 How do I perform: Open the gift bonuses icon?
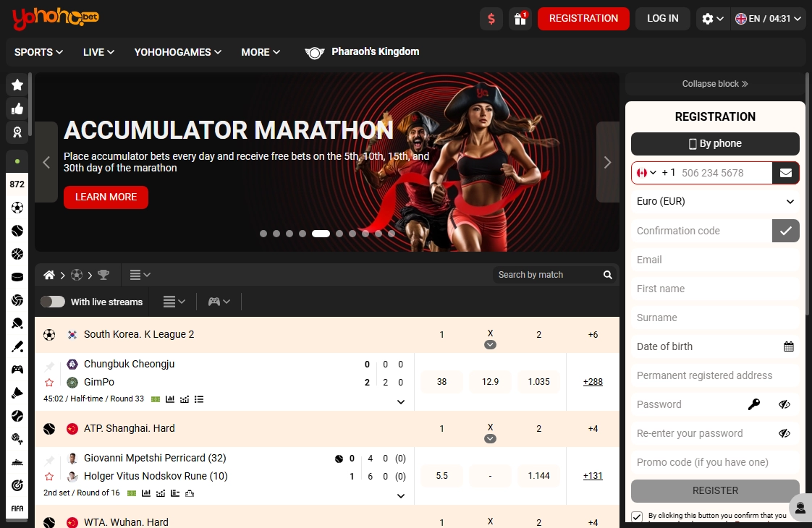[520, 19]
